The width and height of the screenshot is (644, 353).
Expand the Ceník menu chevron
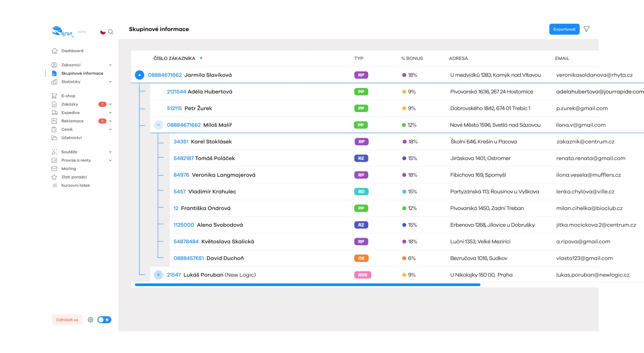[x=110, y=129]
